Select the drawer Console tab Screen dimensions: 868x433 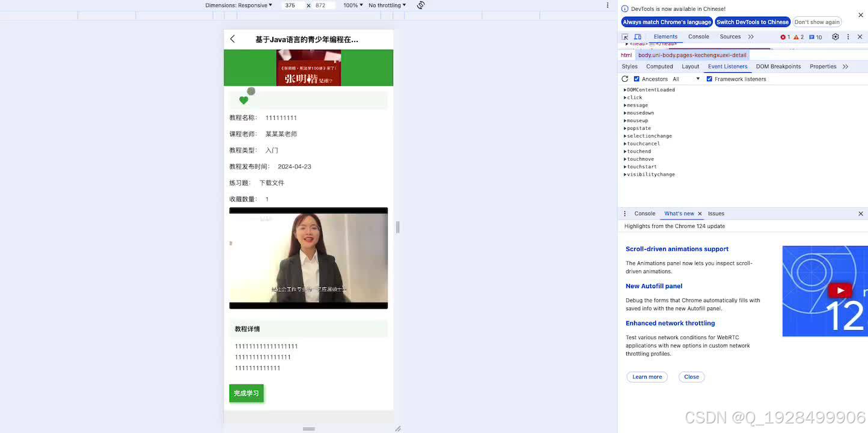(645, 213)
